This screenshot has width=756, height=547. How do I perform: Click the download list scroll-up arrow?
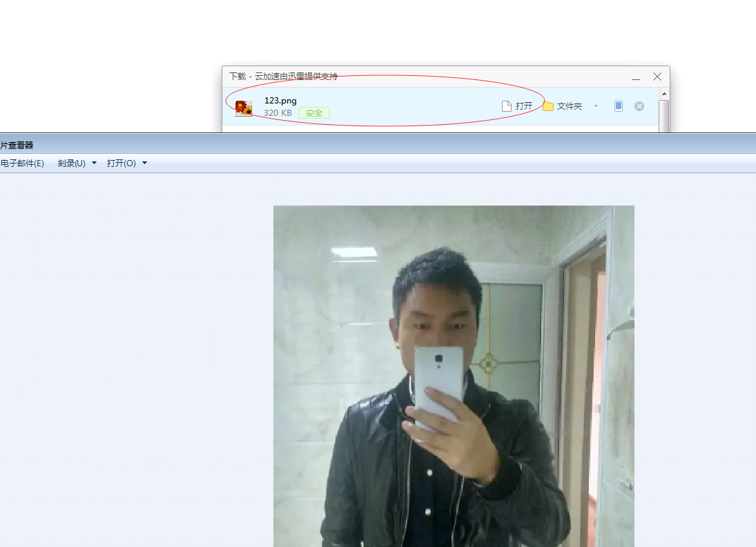click(x=664, y=93)
